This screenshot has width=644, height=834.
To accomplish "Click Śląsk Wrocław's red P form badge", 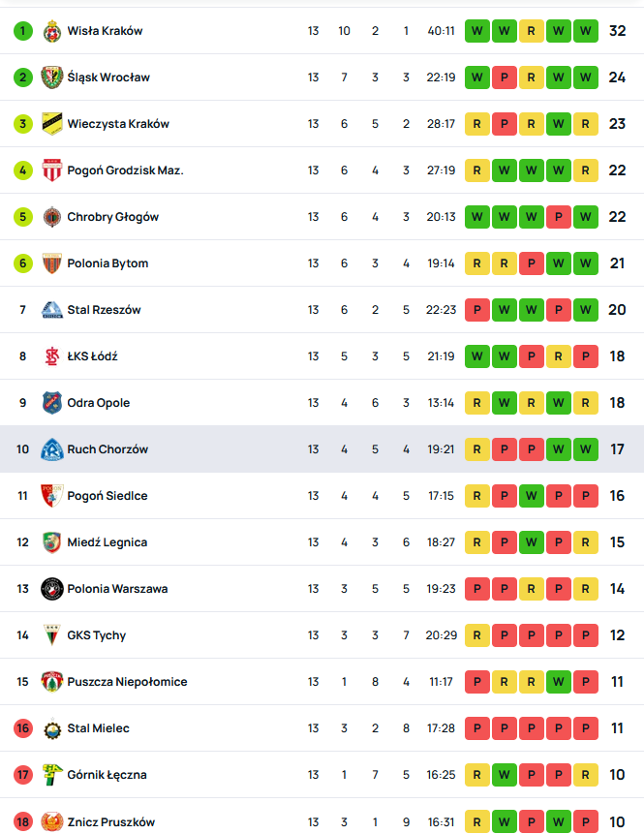I will tap(505, 77).
